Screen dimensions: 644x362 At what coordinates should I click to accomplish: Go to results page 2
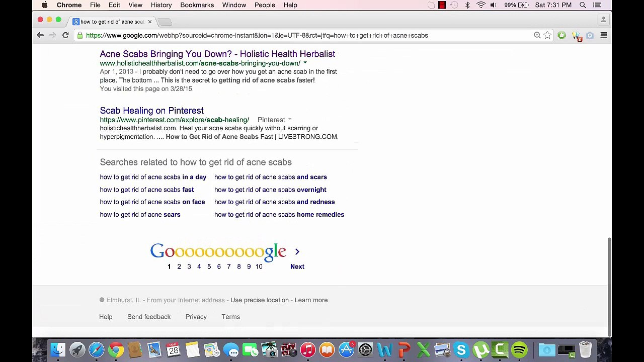point(179,266)
